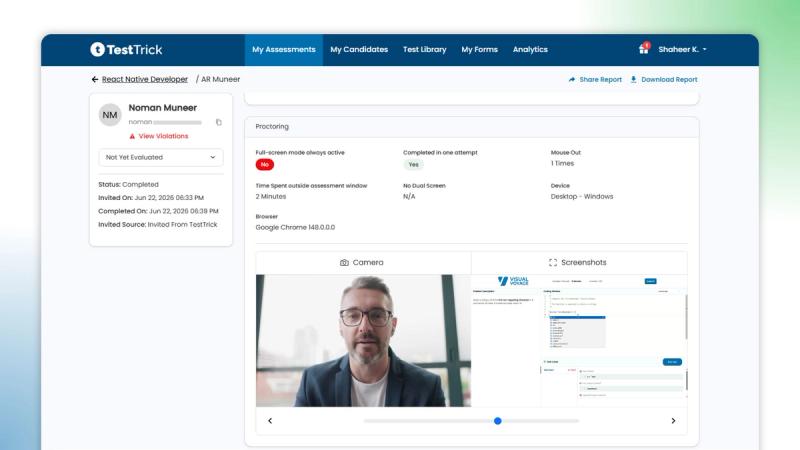800x450 pixels.
Task: Expand the Not Yet Evaluated dropdown
Action: pos(161,157)
